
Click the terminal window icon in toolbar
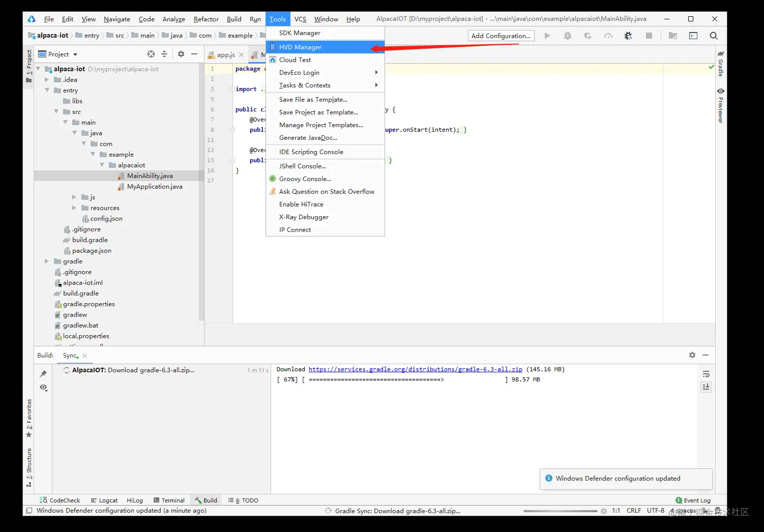693,36
